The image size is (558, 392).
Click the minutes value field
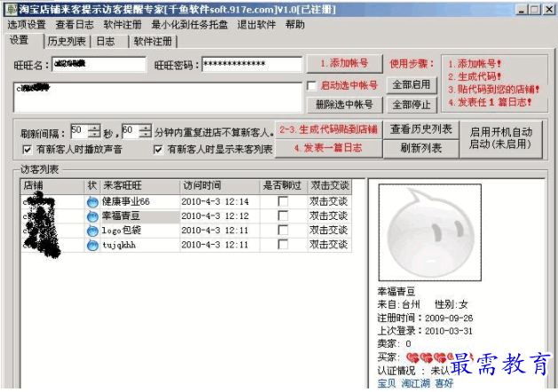[x=130, y=131]
